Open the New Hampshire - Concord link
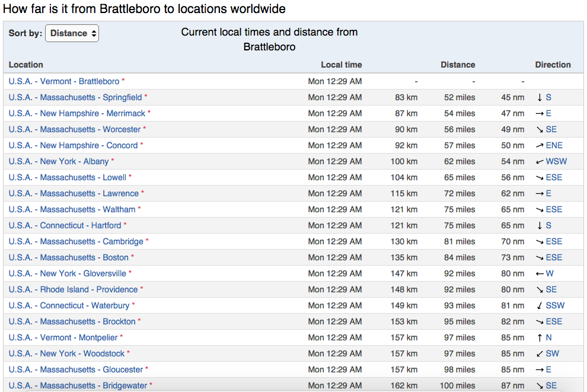 (x=74, y=145)
